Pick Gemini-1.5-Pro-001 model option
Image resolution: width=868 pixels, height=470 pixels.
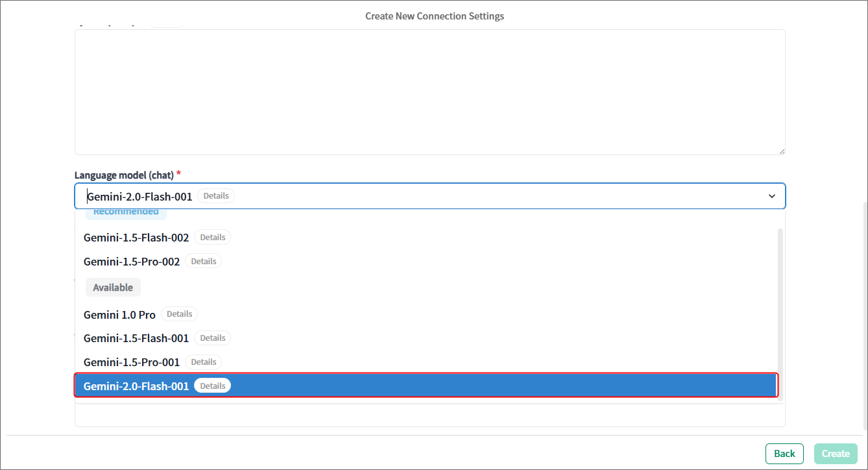coord(426,362)
